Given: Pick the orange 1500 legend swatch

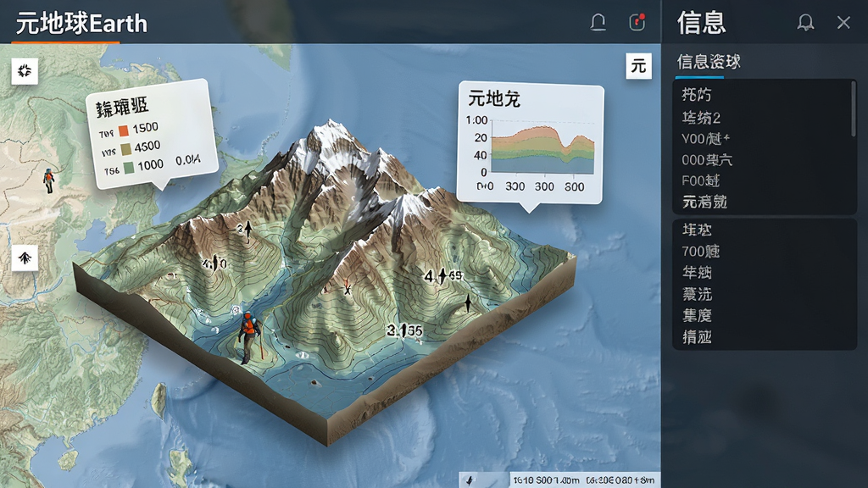Looking at the screenshot, I should pos(124,130).
